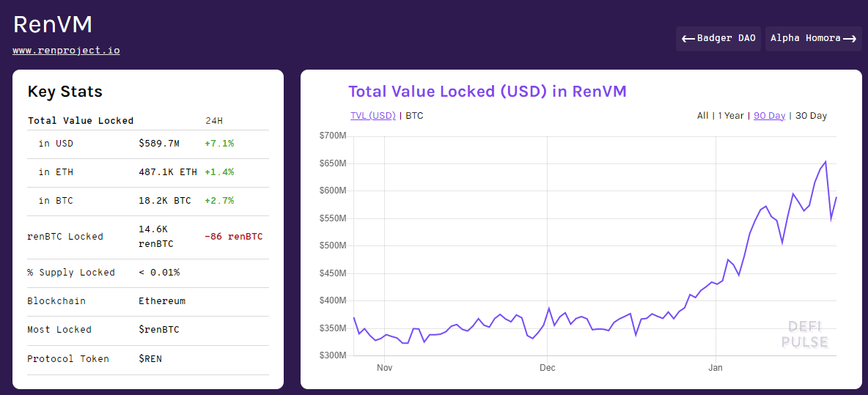Viewport: 868px width, 395px height.
Task: Select the 1 Year time range
Action: tap(730, 115)
